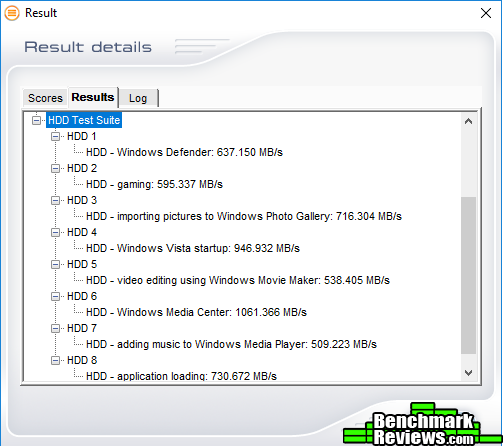503x446 pixels.
Task: Click the orange Result window icon
Action: (12, 13)
